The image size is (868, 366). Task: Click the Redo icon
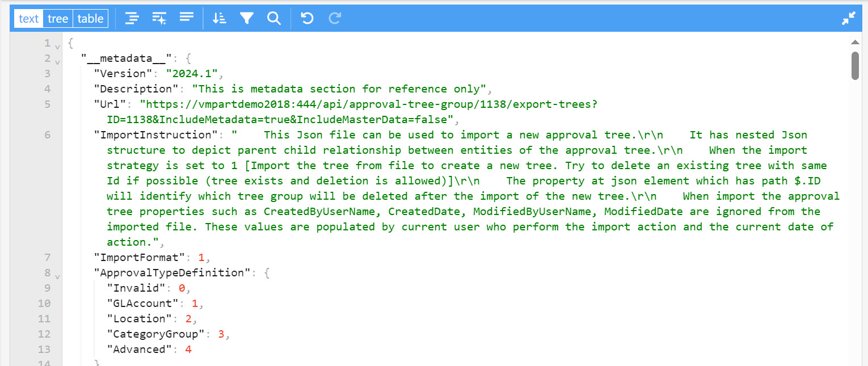click(334, 18)
